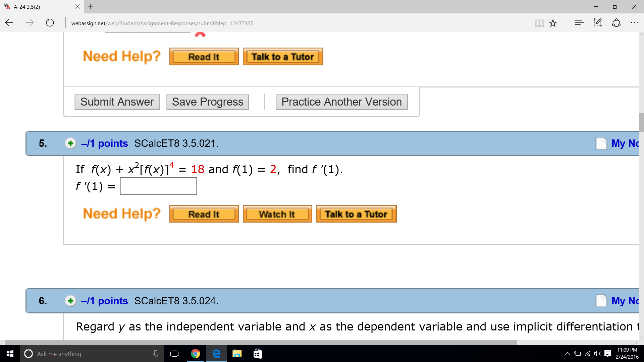Toggle the bookmark/favorite icon in browser toolbar
The width and height of the screenshot is (644, 362).
[x=554, y=23]
